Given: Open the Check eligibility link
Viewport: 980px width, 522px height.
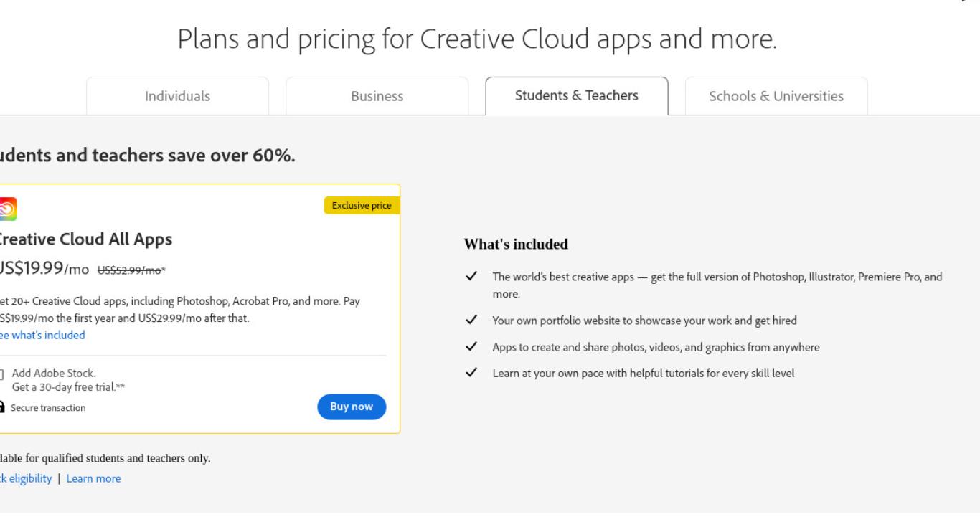Looking at the screenshot, I should coord(26,478).
